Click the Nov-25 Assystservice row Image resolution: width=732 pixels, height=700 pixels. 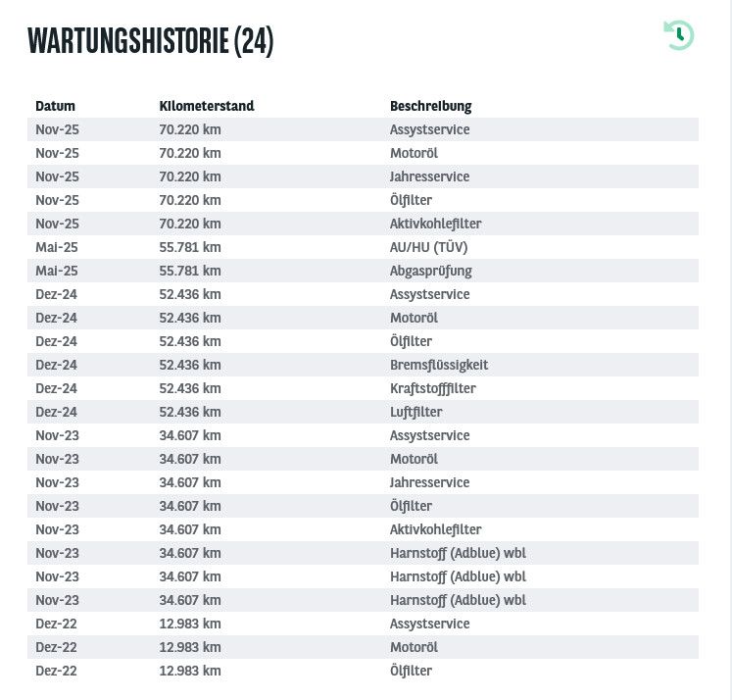(x=363, y=129)
